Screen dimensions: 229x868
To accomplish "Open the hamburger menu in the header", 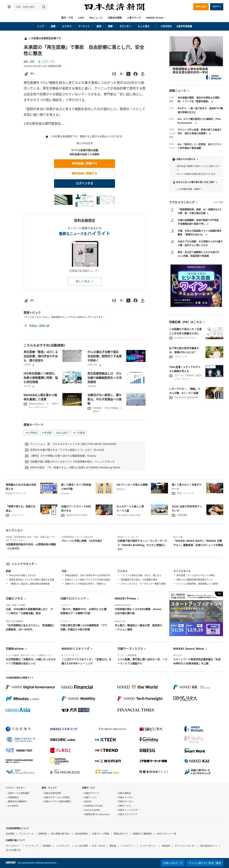I will coord(9,7).
